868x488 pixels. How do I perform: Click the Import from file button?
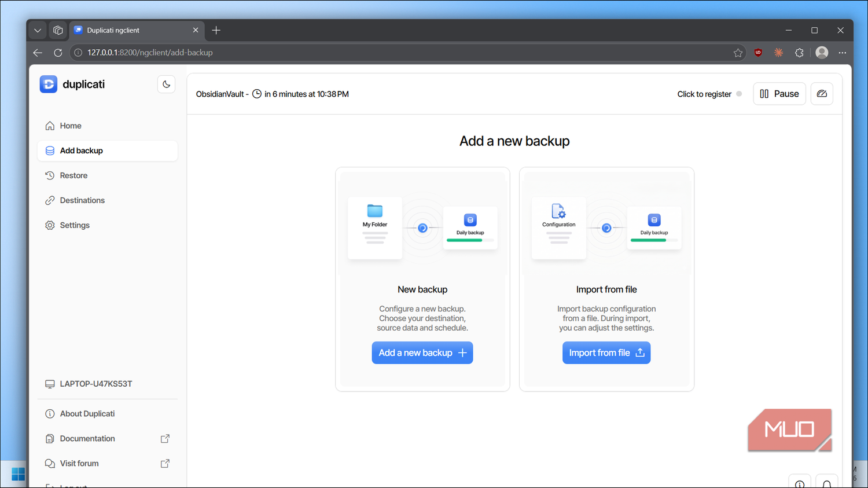point(606,353)
